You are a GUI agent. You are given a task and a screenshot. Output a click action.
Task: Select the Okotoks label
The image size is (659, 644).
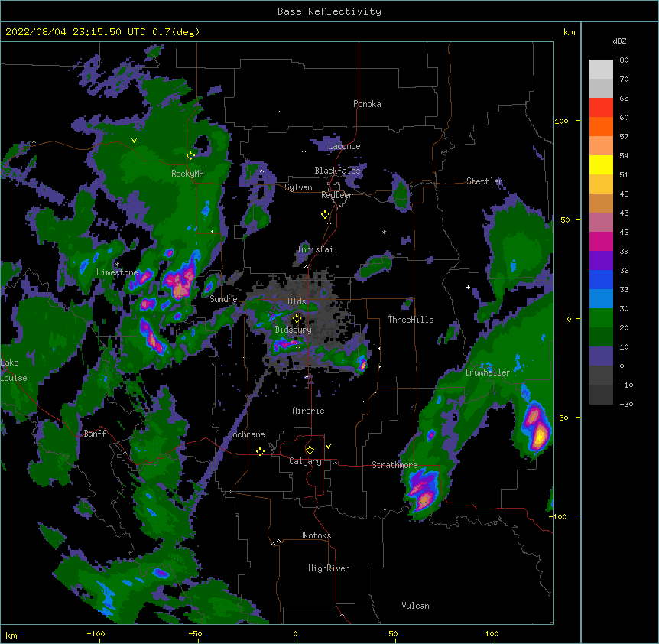click(x=315, y=535)
